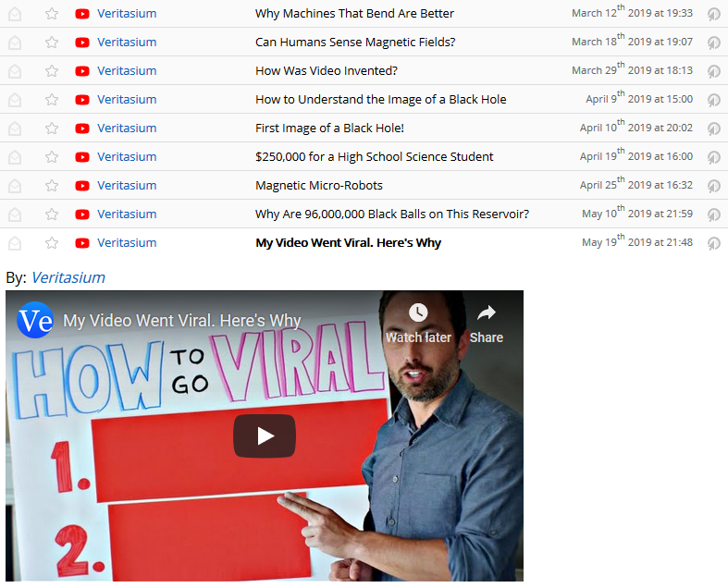Expand 'Why Are 96,000,000 Black Balls' article
The width and height of the screenshot is (728, 588).
tap(391, 214)
